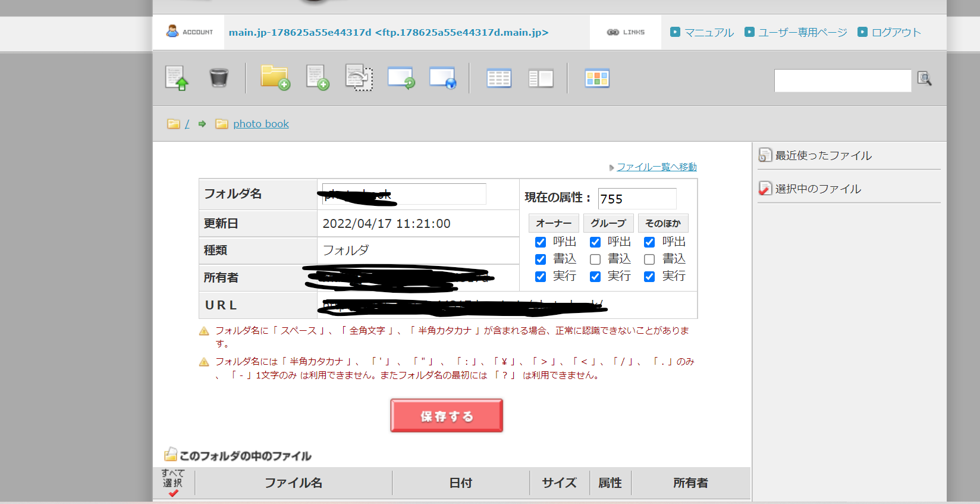The height and width of the screenshot is (504, 980).
Task: Click the そのほか header button
Action: [663, 223]
